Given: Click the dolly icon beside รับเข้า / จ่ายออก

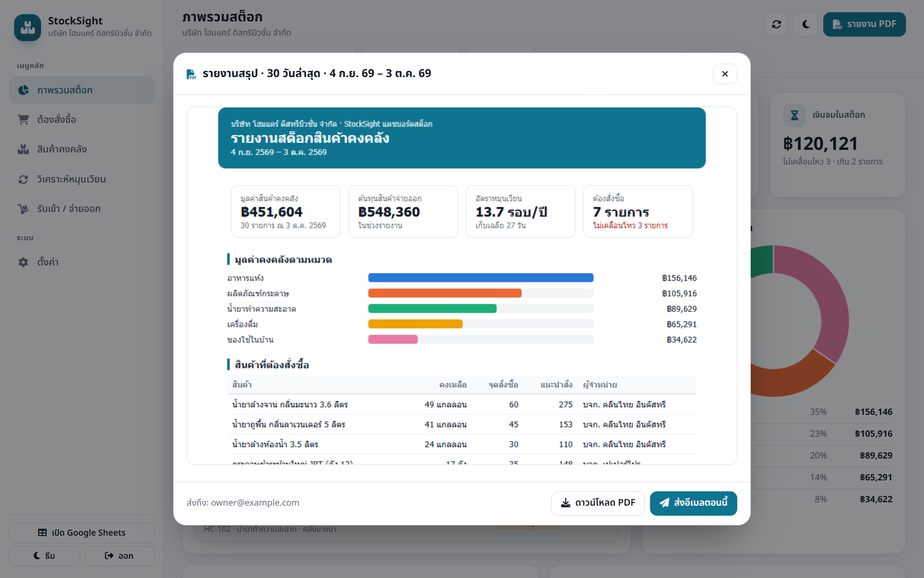Looking at the screenshot, I should point(23,209).
